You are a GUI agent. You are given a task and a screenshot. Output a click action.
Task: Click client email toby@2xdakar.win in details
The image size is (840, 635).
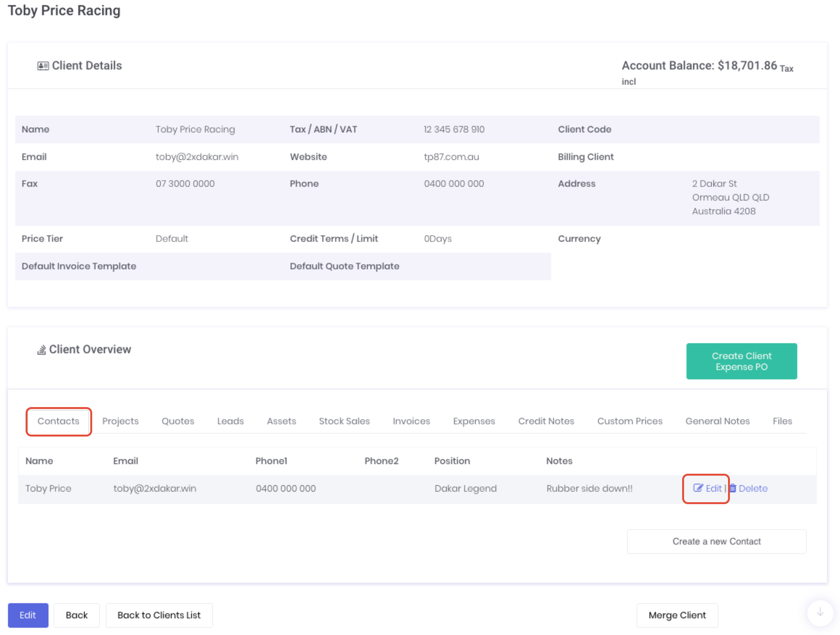197,157
